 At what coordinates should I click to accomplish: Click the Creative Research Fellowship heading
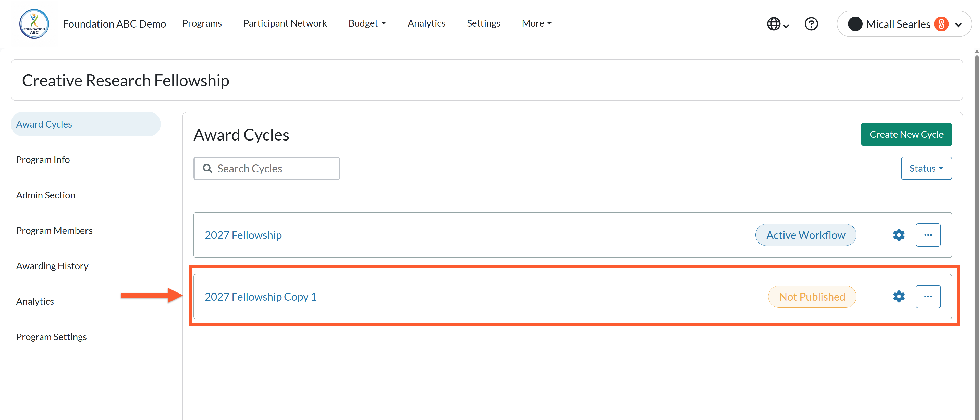pos(126,80)
